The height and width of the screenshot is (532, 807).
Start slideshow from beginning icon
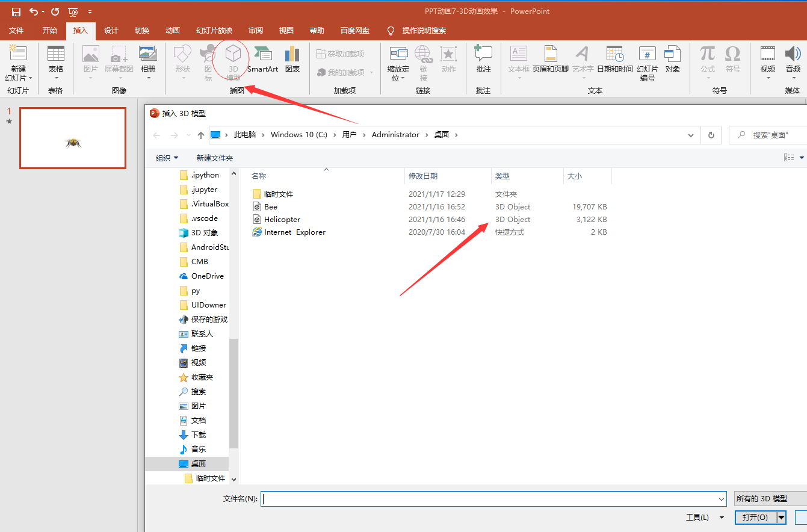tap(73, 11)
